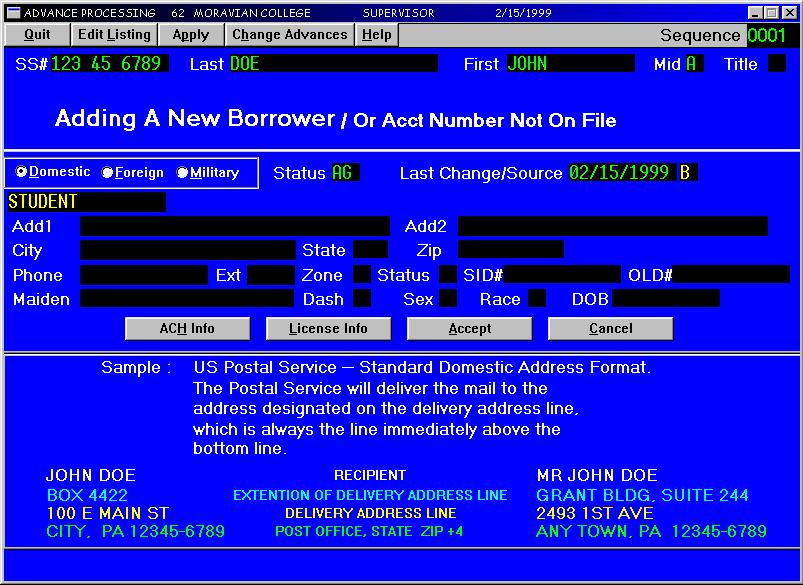Screen dimensions: 803x585
Task: Click the Maiden name input field
Action: tap(187, 299)
